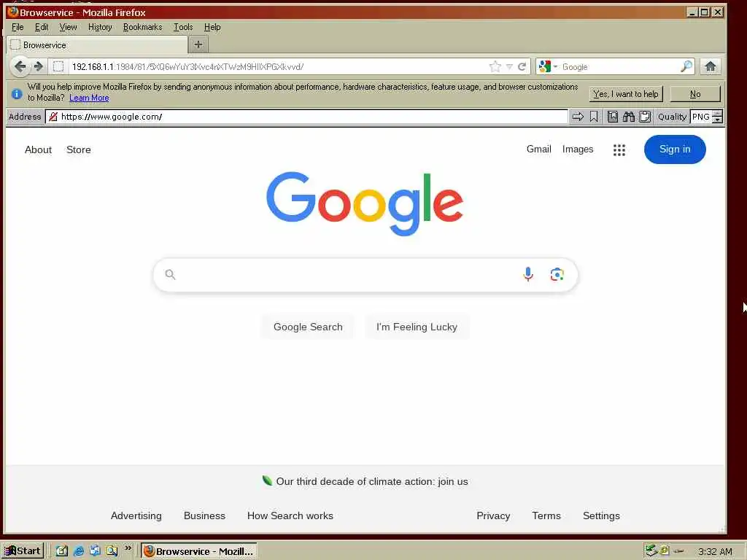This screenshot has height=560, width=747.
Task: Open the URL history dropdown arrow
Action: pyautogui.click(x=509, y=66)
